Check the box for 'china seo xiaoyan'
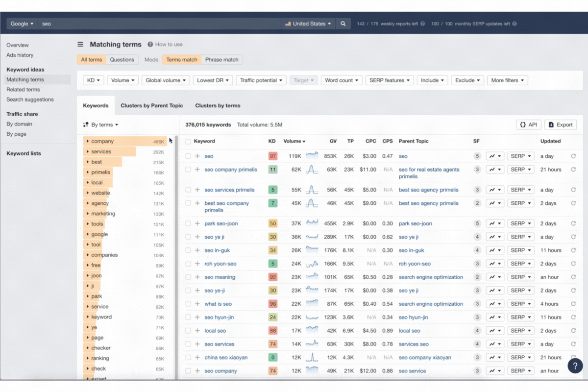588x392 pixels. click(188, 357)
